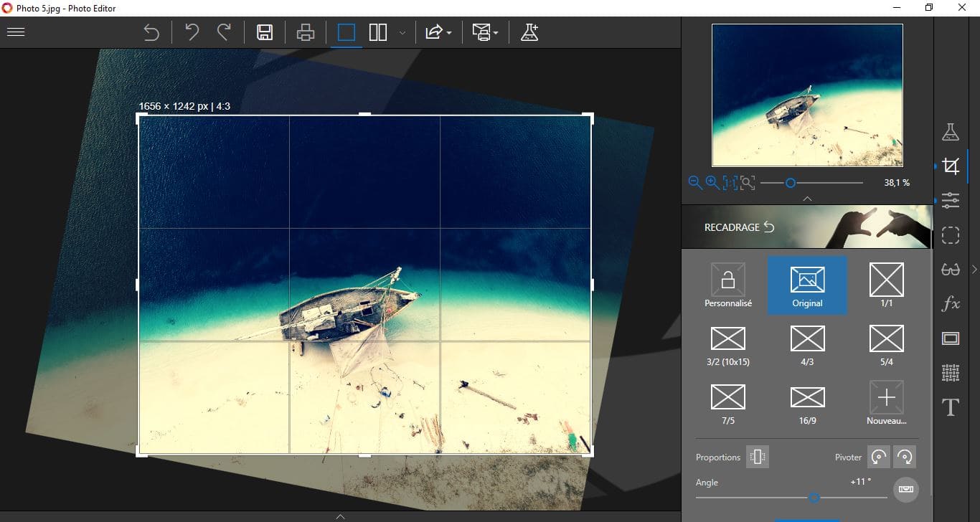This screenshot has width=980, height=522.
Task: Open the Share export dropdown
Action: click(438, 32)
